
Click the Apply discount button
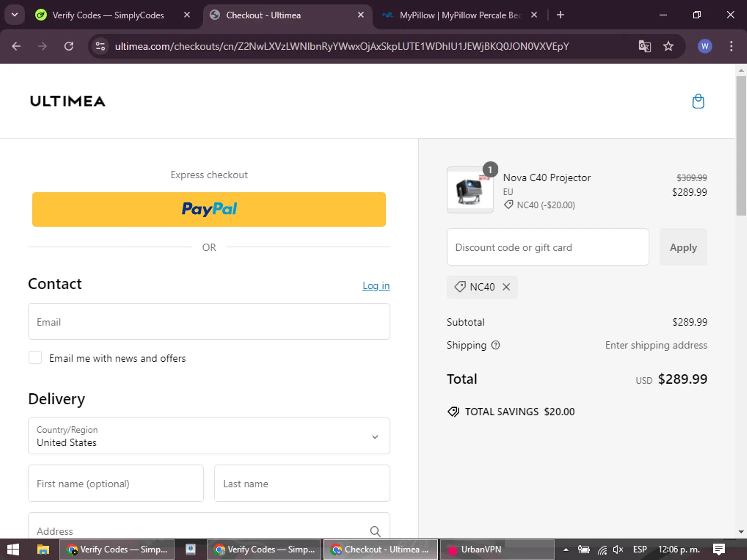click(x=683, y=247)
